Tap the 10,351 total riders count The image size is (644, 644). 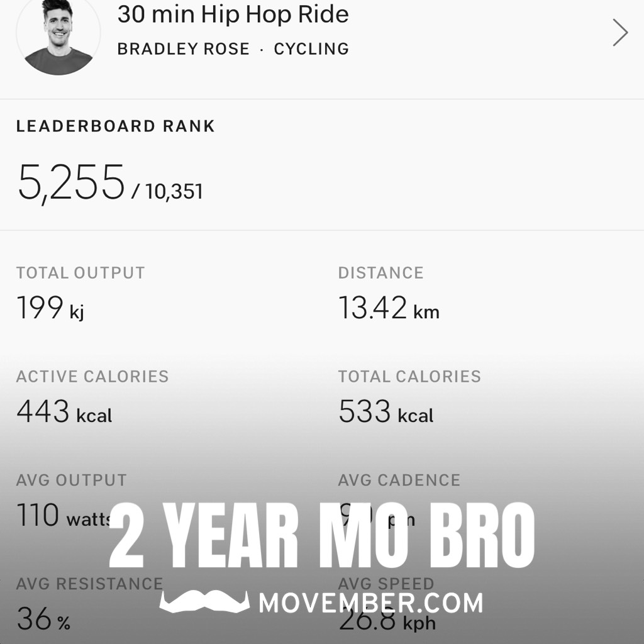coord(174,191)
